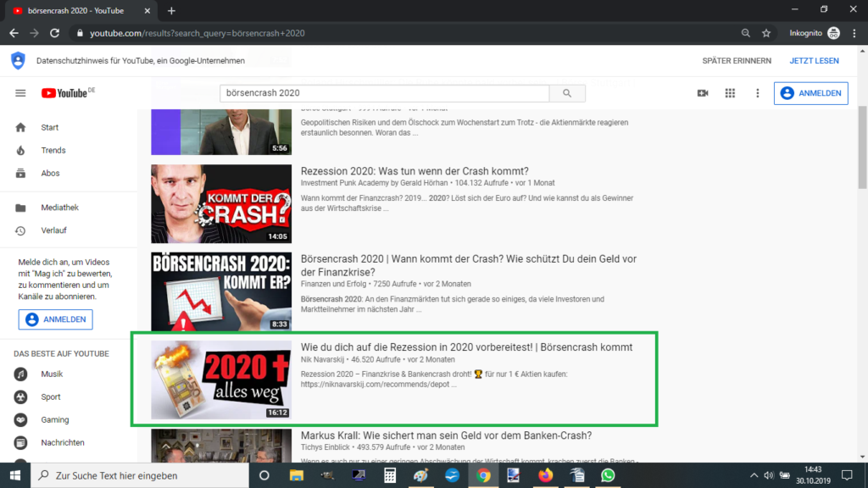This screenshot has width=868, height=488.
Task: Click the ANMELDEN button in the sidebar
Action: click(x=55, y=319)
